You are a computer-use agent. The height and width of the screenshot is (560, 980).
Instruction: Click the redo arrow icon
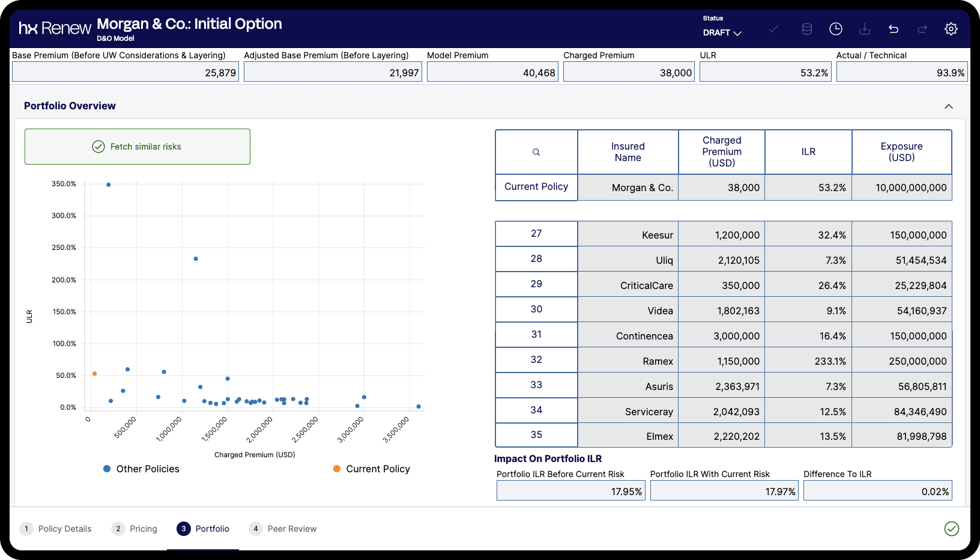click(922, 29)
